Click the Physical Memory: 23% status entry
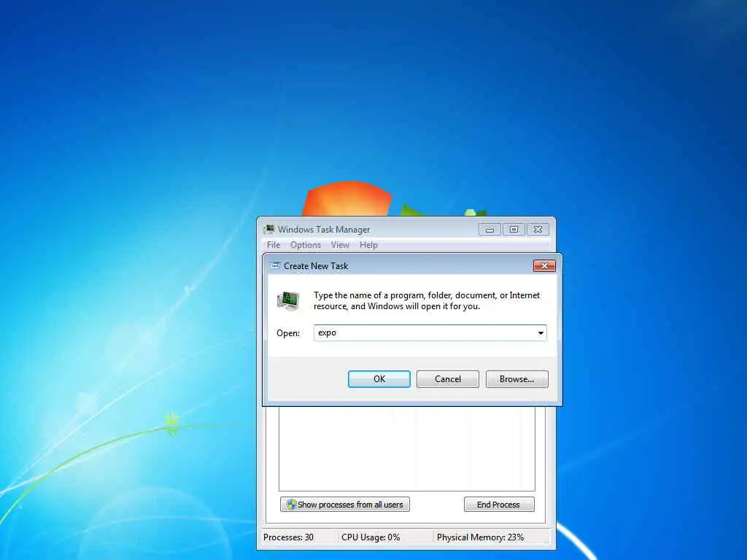The width and height of the screenshot is (747, 560). tap(480, 537)
